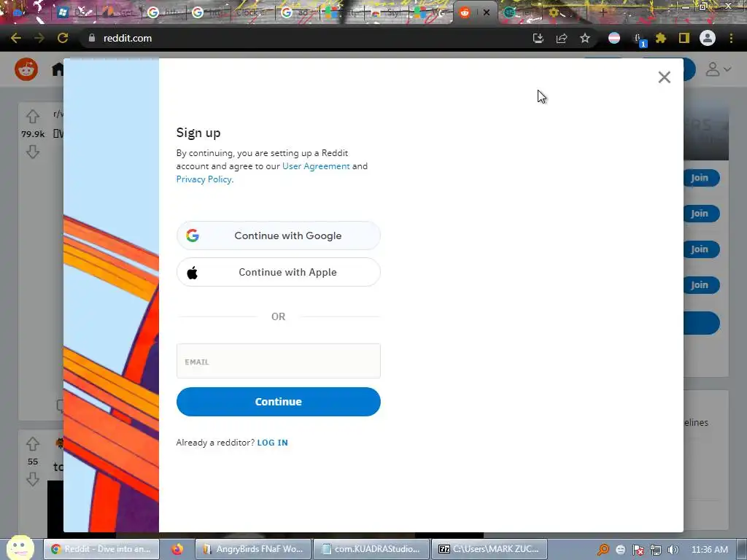Switch to the 'We' tab
This screenshot has width=747, height=560.
(x=430, y=12)
